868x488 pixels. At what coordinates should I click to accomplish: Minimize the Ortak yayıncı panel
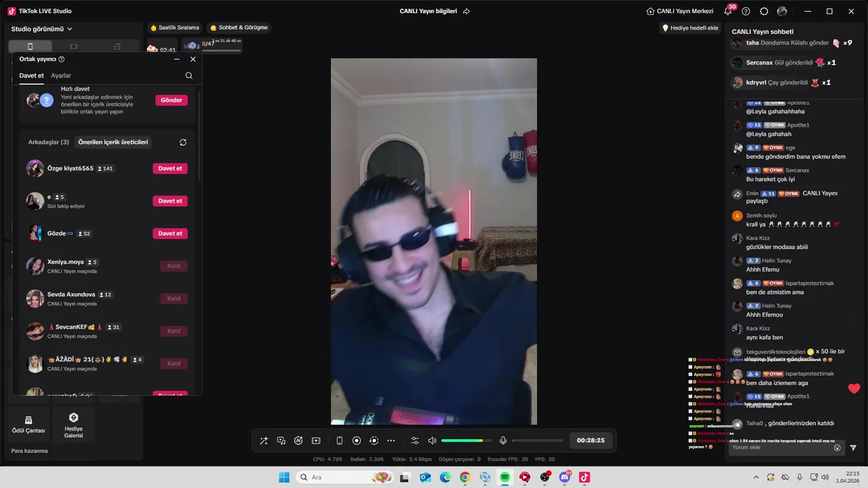coord(176,59)
